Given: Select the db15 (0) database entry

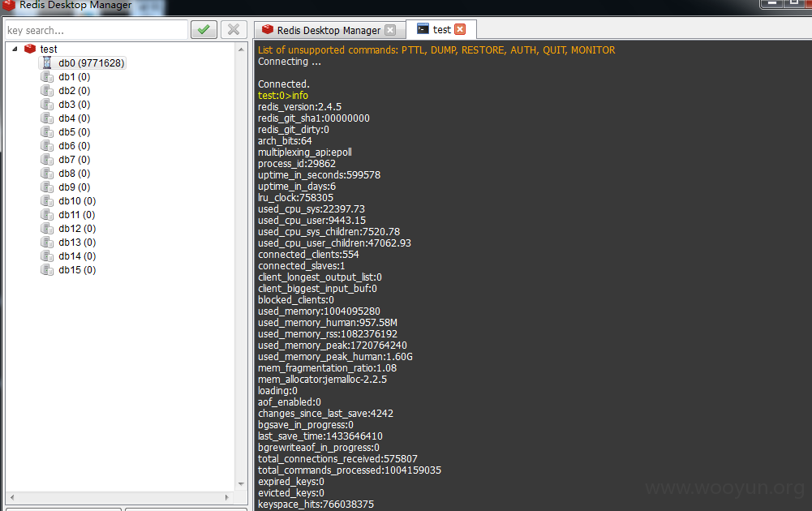Looking at the screenshot, I should point(77,270).
